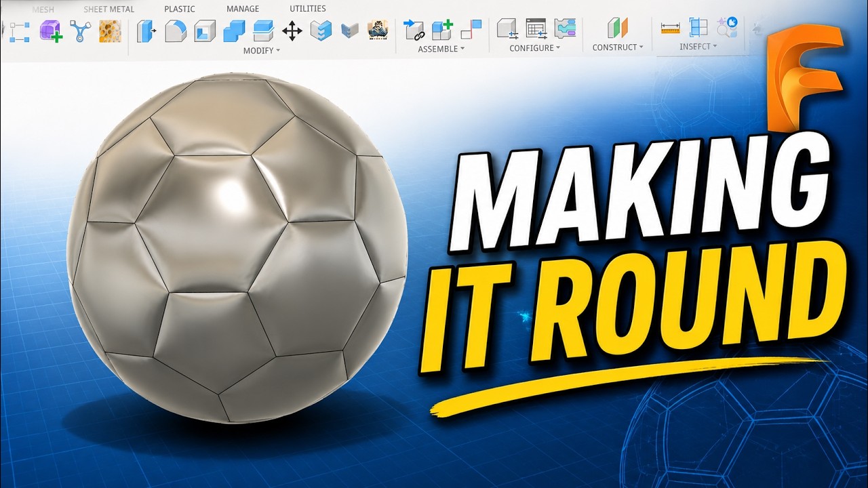Select the Press Pull tool icon
Screen dimensions: 868x488
(x=146, y=30)
